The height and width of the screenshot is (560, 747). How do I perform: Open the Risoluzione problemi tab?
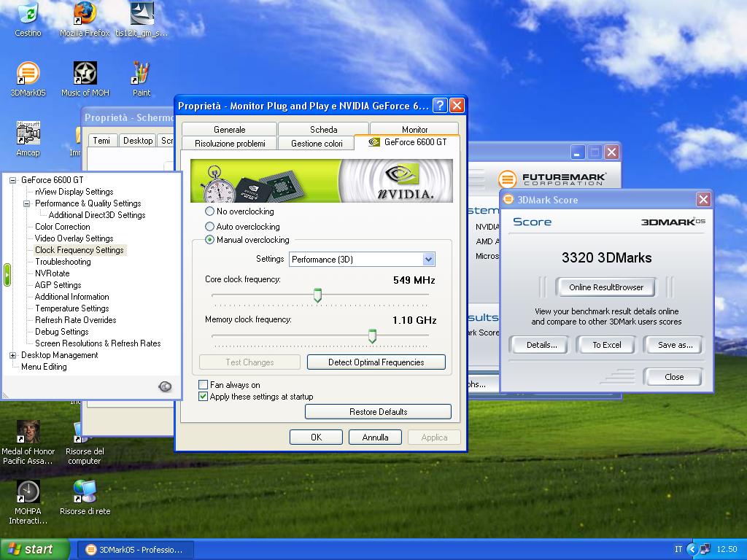230,144
